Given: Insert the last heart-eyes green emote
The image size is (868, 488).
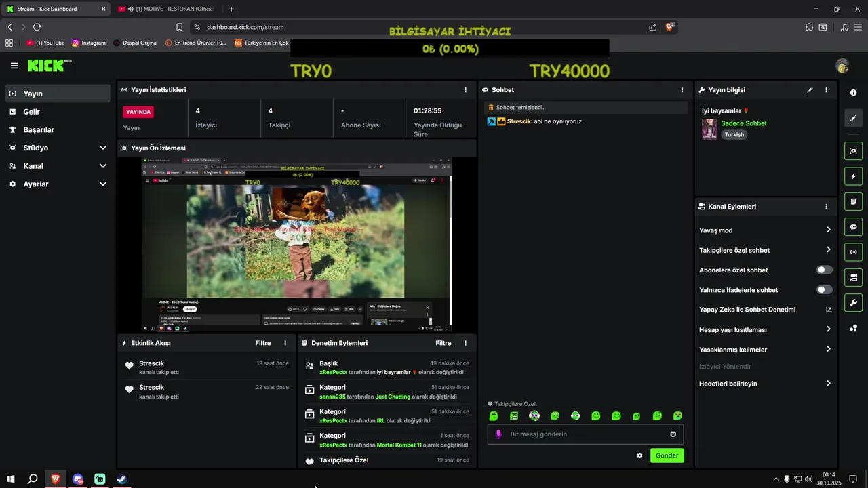Looking at the screenshot, I should coord(677,415).
